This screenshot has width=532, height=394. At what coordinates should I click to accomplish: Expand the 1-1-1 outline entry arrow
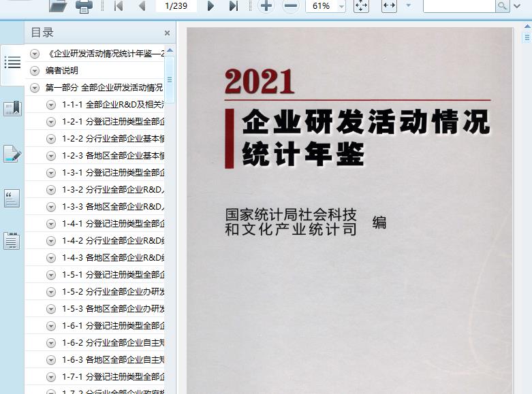[51, 105]
